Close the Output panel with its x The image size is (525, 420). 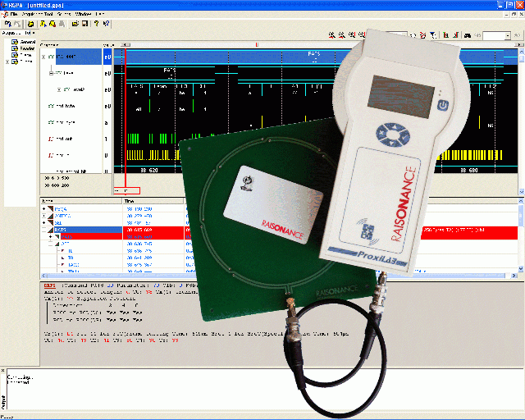point(2,371)
